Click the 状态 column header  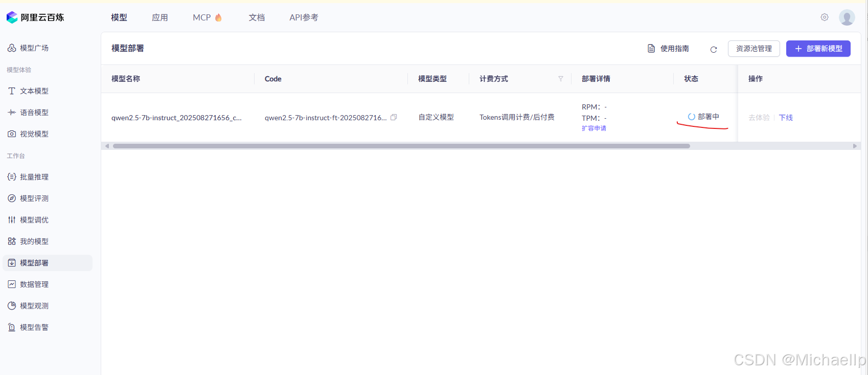click(691, 79)
